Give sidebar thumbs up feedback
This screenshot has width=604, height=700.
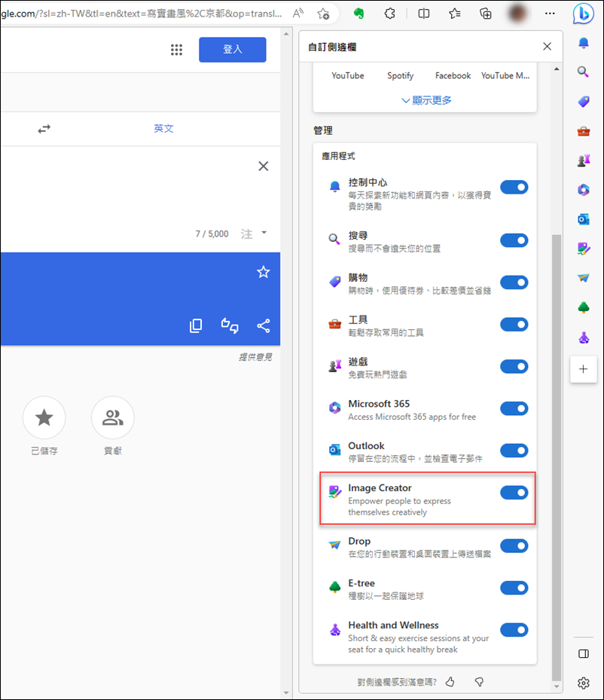(x=450, y=682)
